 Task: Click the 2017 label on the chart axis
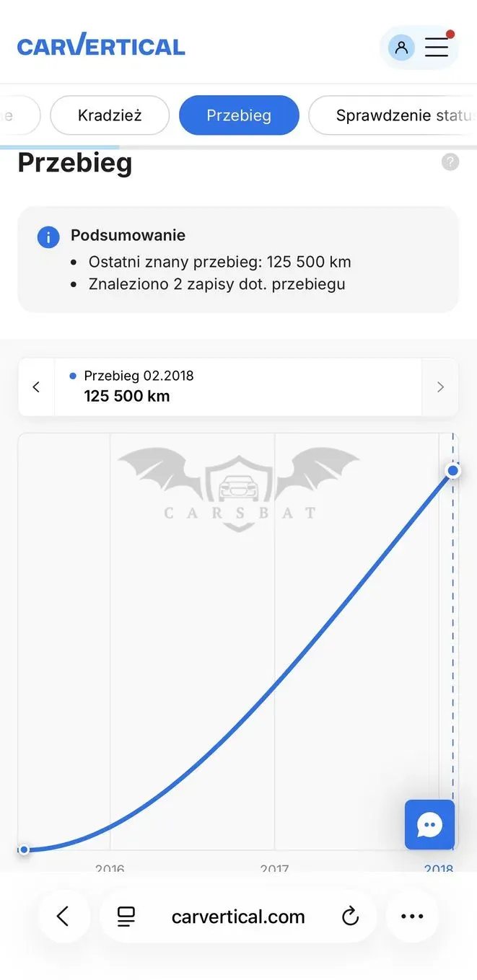[x=274, y=868]
